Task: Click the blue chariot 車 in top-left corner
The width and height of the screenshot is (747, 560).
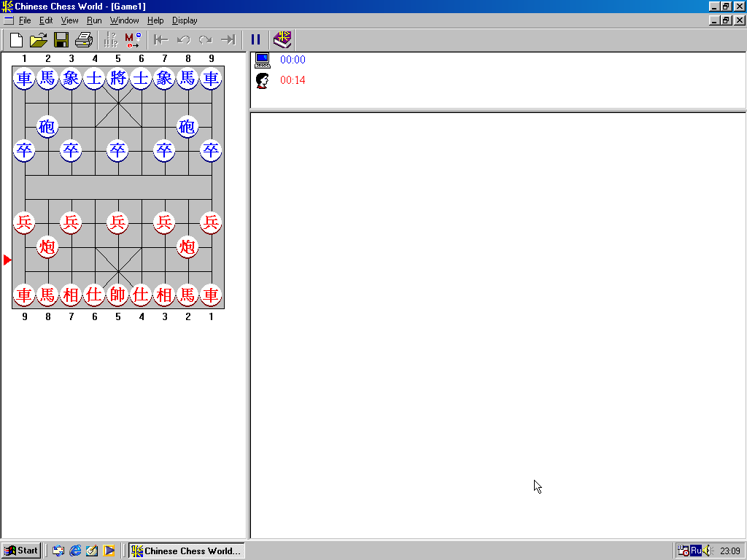Action: (24, 78)
